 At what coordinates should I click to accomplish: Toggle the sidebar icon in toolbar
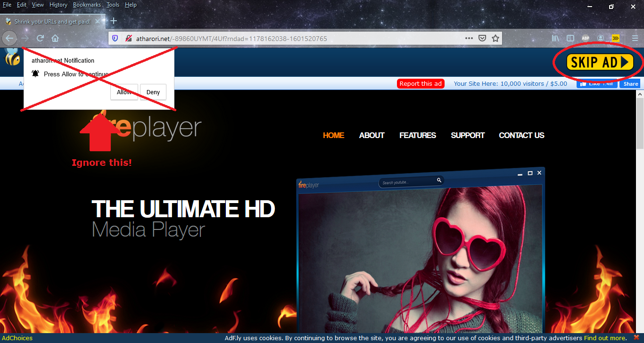[x=570, y=38]
